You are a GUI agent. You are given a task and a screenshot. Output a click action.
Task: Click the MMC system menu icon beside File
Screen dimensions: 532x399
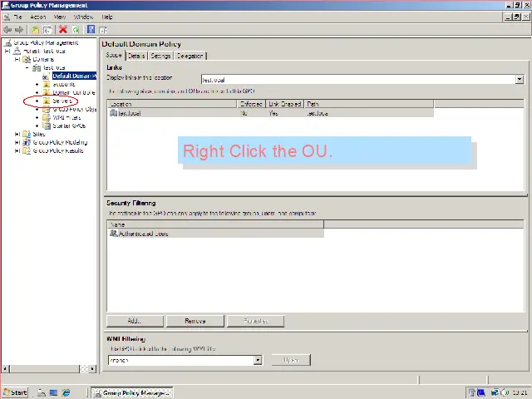[7, 17]
